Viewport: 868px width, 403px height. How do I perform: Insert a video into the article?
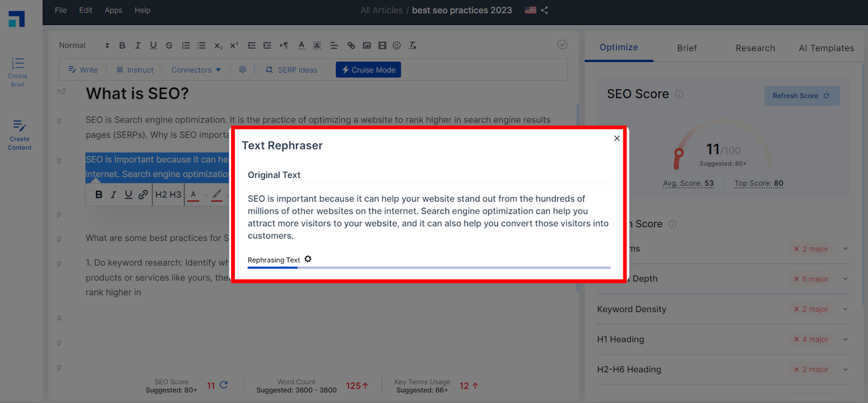382,46
